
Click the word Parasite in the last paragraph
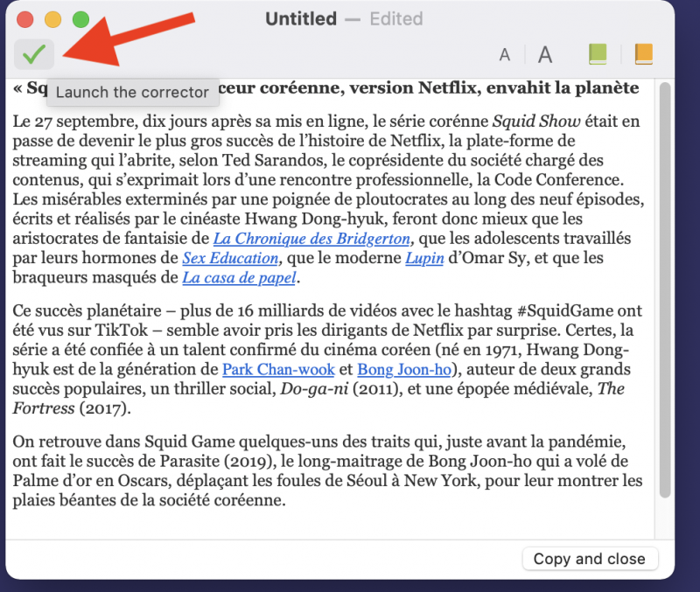tap(190, 461)
